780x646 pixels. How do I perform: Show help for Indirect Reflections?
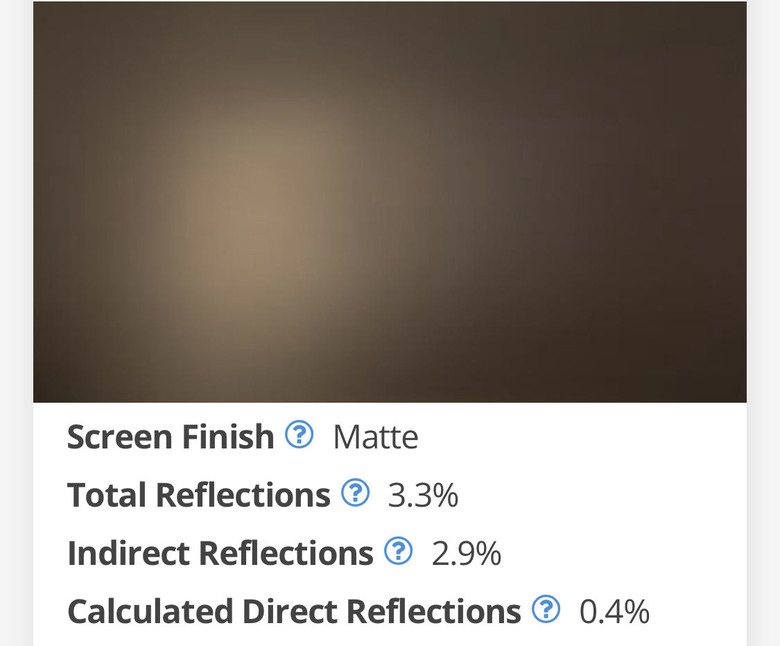398,551
